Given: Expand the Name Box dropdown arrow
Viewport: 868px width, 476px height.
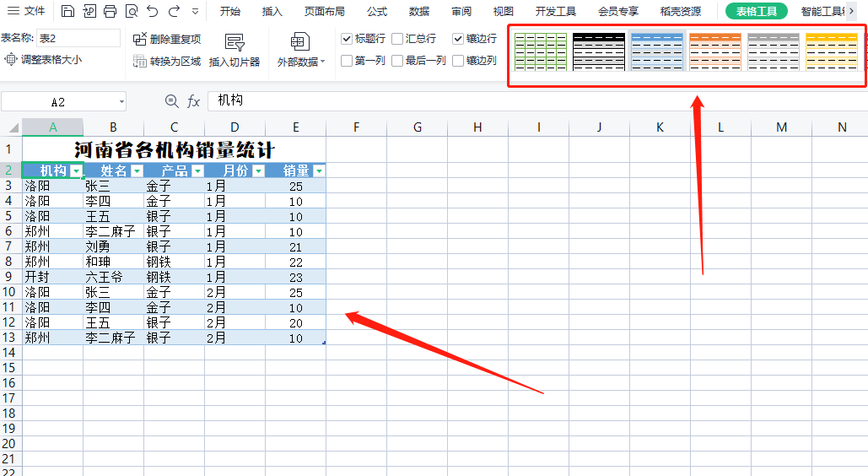Looking at the screenshot, I should point(121,102).
